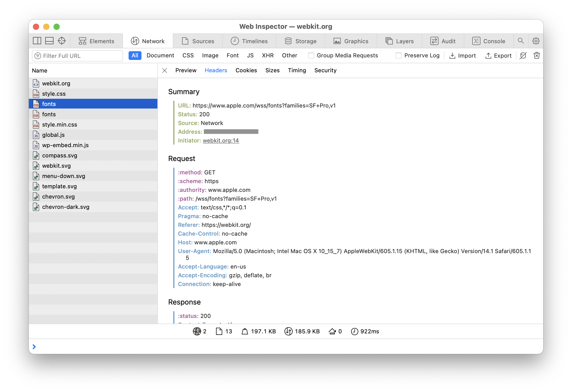Click the download size icon showing 185.9 KB

point(289,331)
